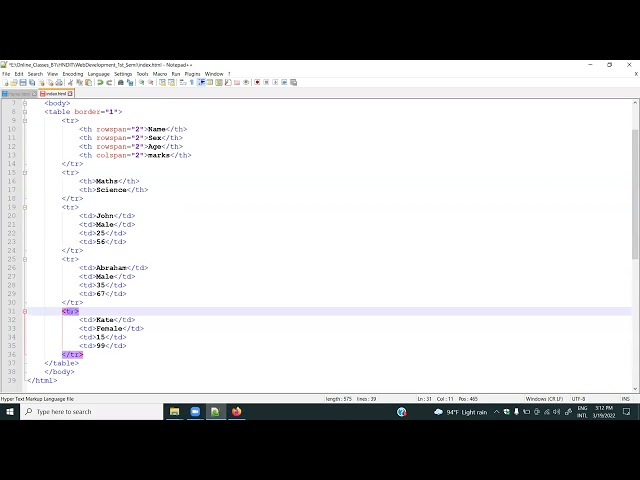640x480 pixels.
Task: Toggle word wrap in the toolbar
Action: (x=182, y=82)
